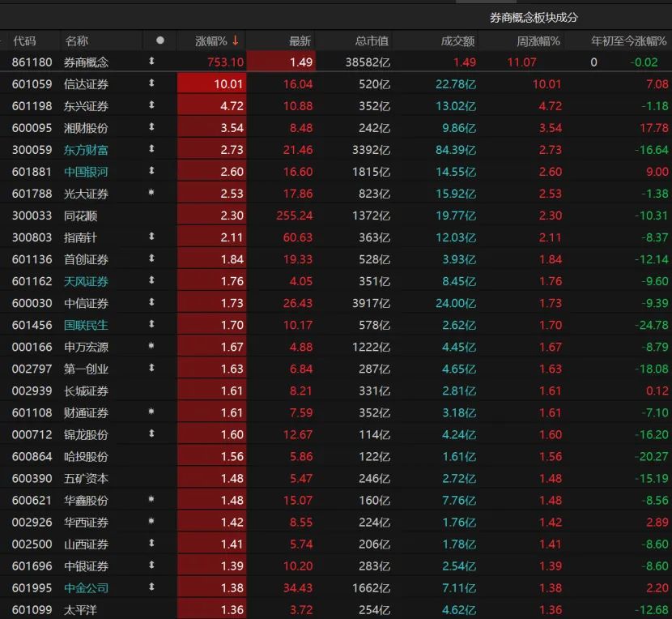Sort by 年初至今涨幅% header

(x=629, y=41)
